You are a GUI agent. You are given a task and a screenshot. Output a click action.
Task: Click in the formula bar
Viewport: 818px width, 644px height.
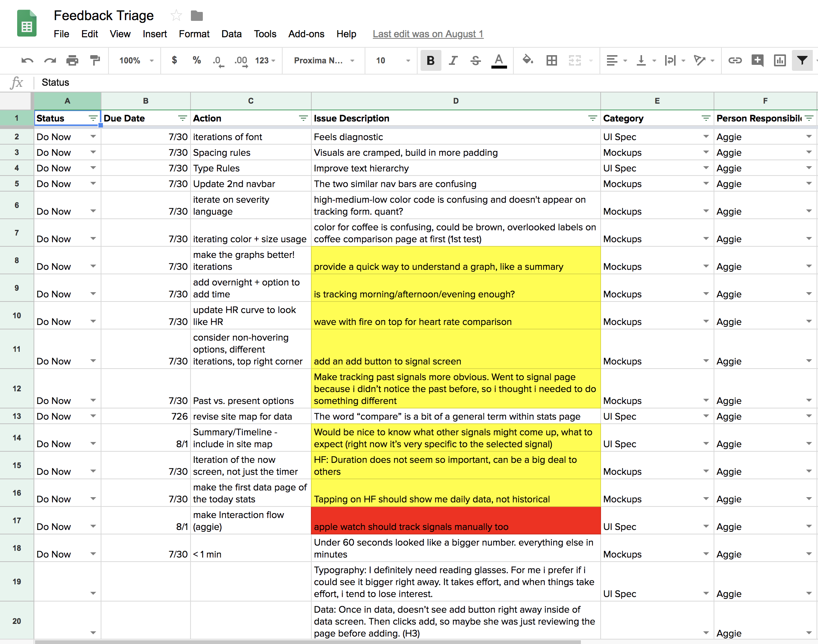426,83
